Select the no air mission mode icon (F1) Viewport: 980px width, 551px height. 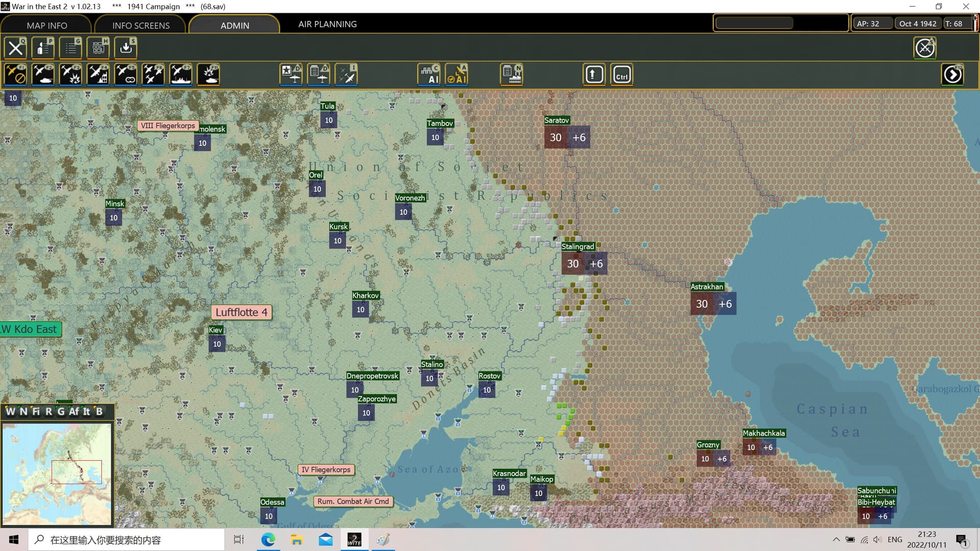point(15,74)
